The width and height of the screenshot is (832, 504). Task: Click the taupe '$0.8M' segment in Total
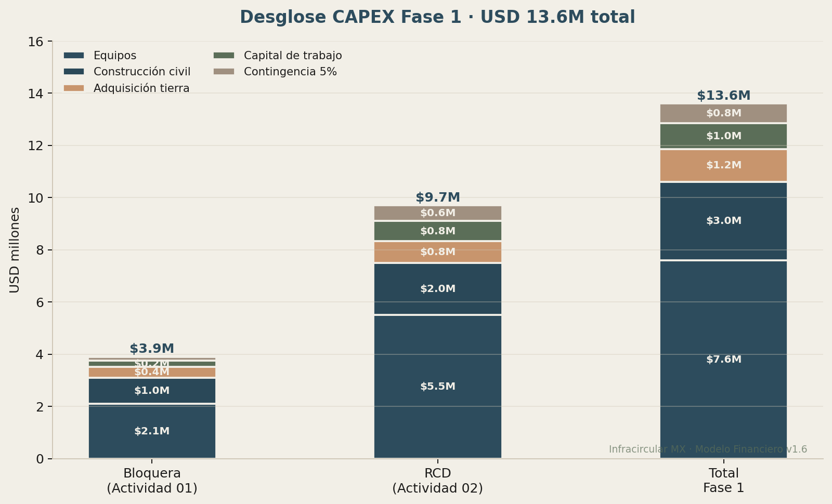(x=724, y=113)
